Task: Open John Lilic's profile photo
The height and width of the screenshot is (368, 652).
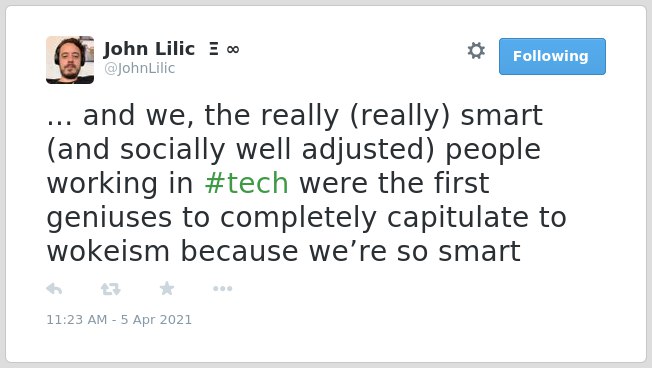Action: tap(70, 60)
